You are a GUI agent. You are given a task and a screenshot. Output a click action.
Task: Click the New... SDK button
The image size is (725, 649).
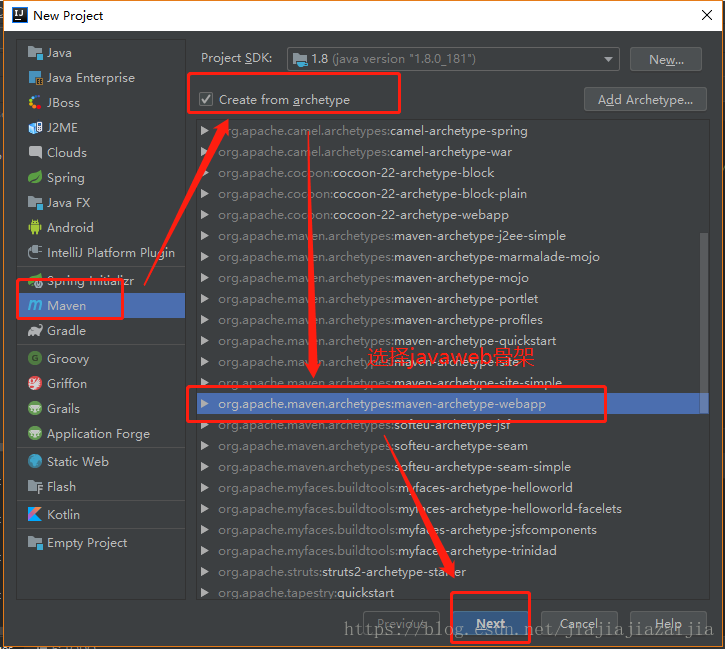point(666,59)
